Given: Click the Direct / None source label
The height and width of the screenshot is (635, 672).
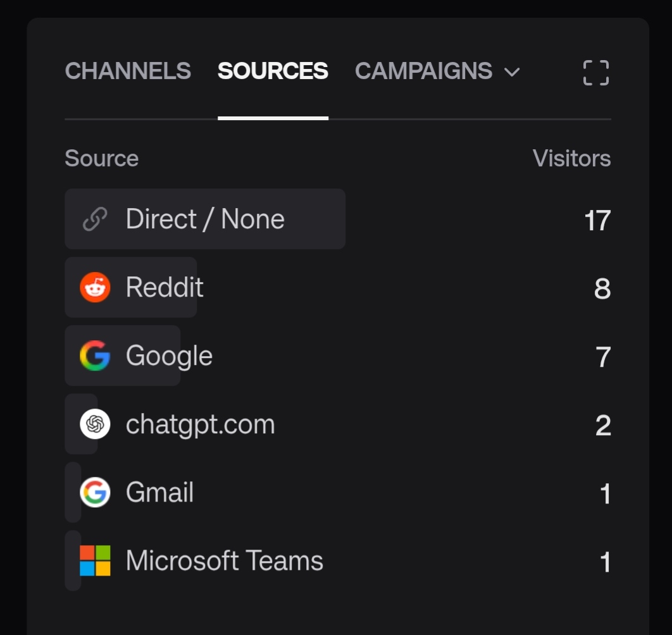Looking at the screenshot, I should pos(205,219).
